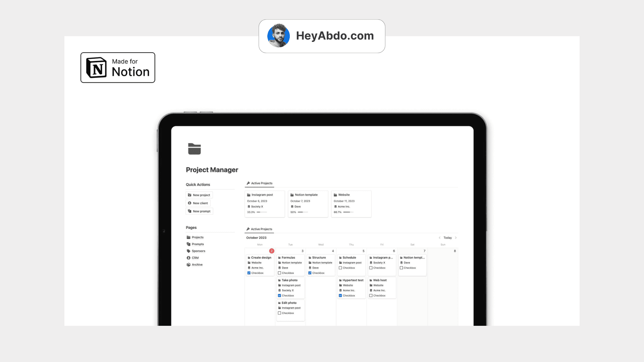644x362 pixels.
Task: Open the Projects page from sidebar
Action: [x=198, y=237]
